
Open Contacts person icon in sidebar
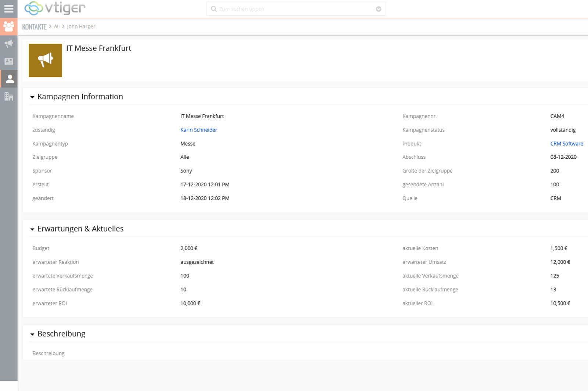(9, 79)
